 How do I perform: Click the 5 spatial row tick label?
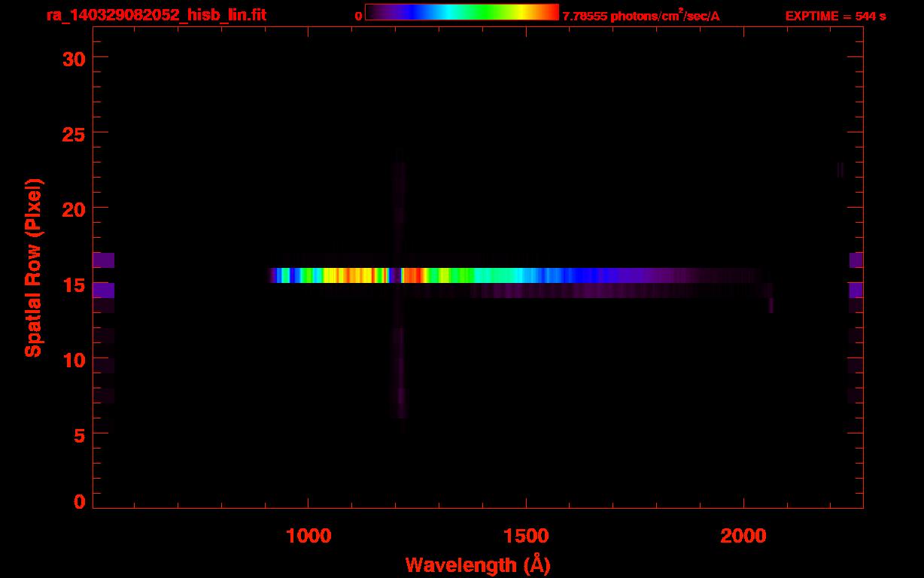coord(78,435)
